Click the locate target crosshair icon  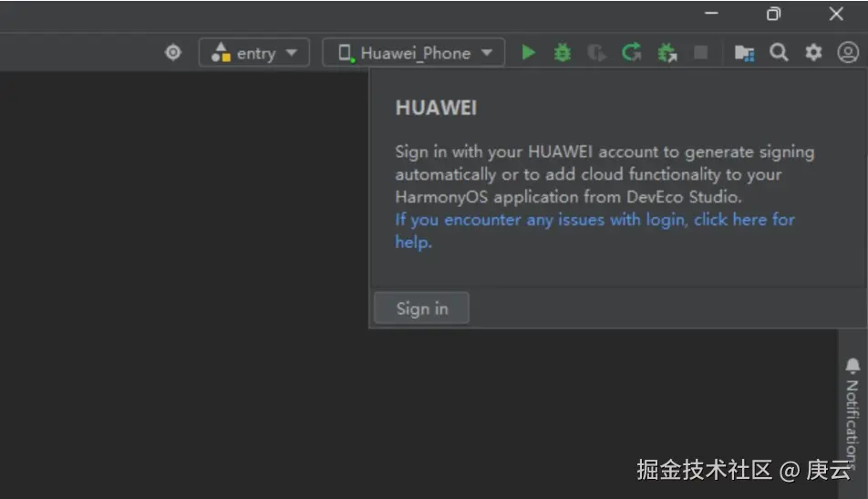173,53
